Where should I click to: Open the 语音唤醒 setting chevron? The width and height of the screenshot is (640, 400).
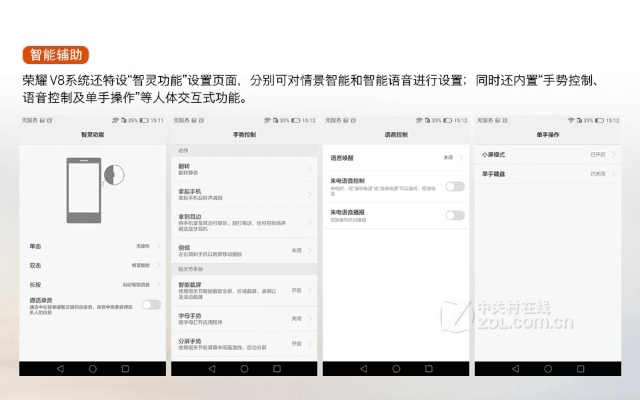point(463,158)
